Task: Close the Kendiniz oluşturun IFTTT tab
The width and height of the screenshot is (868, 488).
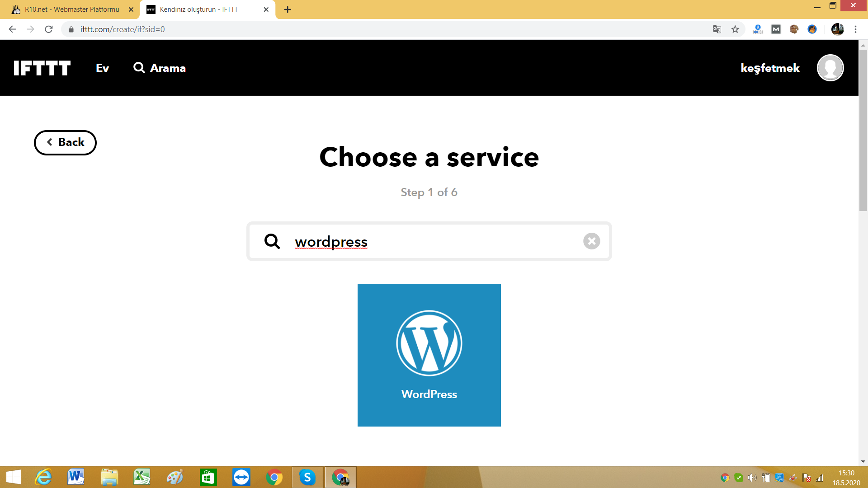Action: [266, 9]
